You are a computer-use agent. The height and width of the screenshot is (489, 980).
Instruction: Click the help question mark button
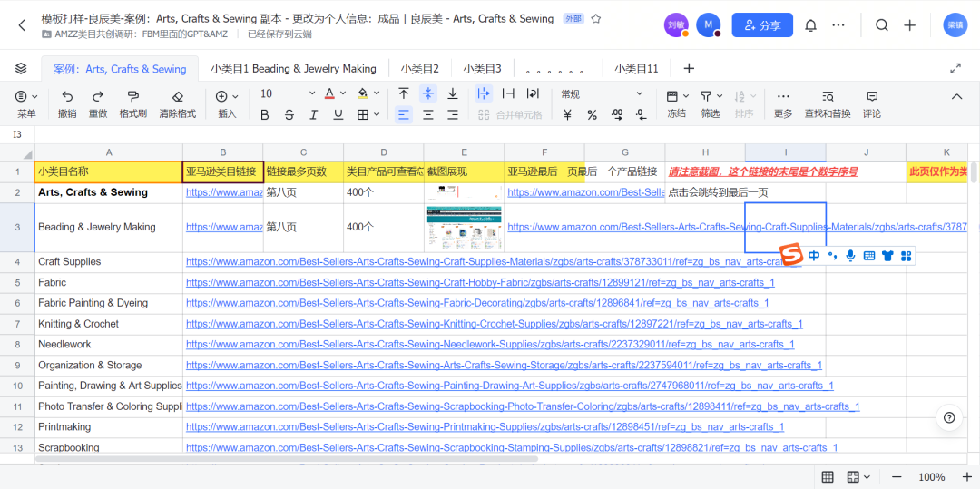pos(949,418)
